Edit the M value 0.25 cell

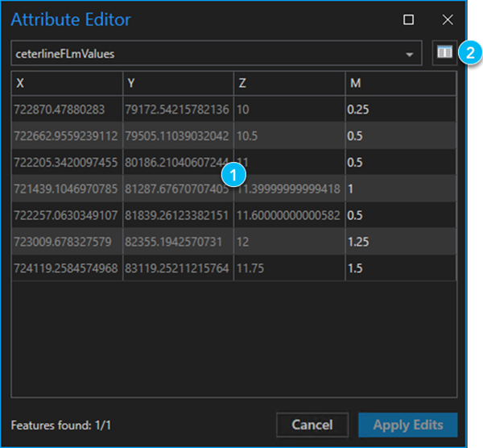(x=400, y=107)
